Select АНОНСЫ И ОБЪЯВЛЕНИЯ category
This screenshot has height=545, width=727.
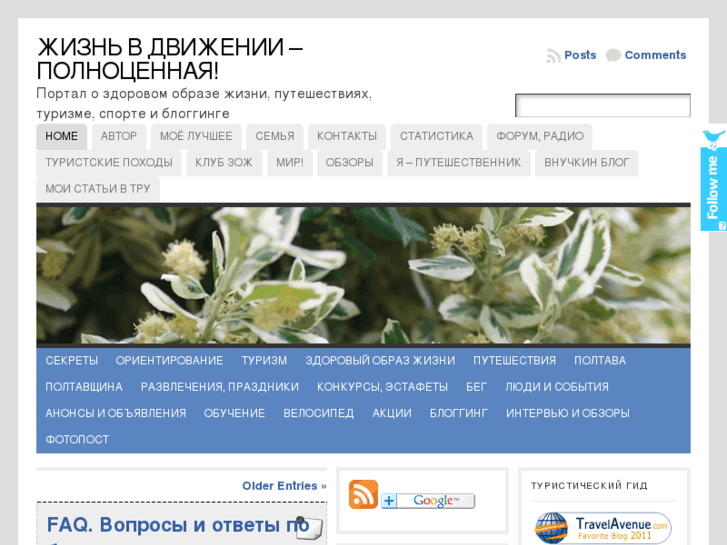click(115, 414)
